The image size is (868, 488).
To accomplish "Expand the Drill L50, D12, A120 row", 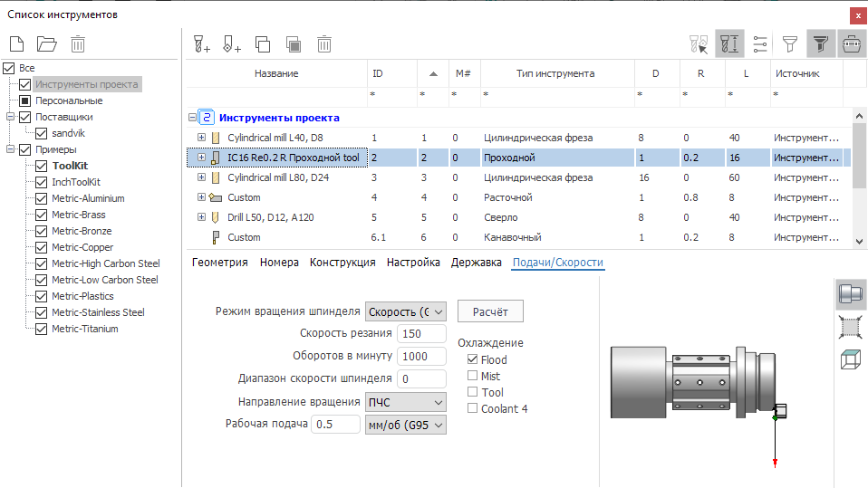I will (x=201, y=217).
